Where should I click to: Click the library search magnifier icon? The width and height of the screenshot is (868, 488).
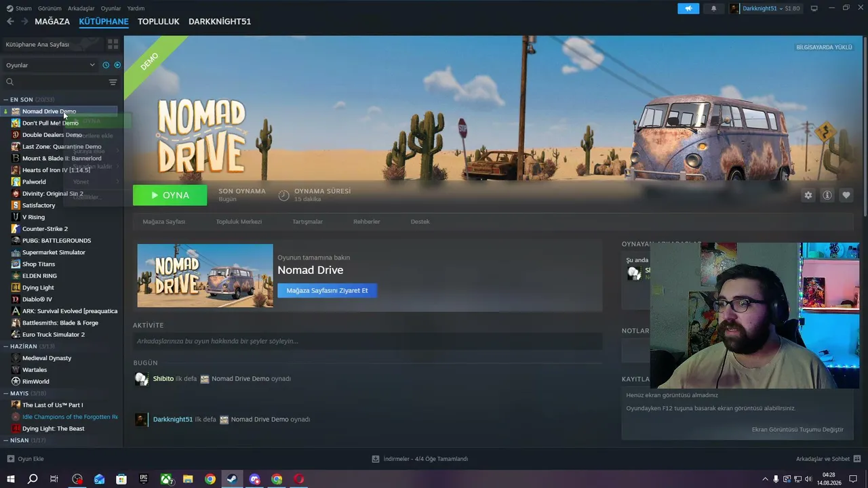[9, 82]
